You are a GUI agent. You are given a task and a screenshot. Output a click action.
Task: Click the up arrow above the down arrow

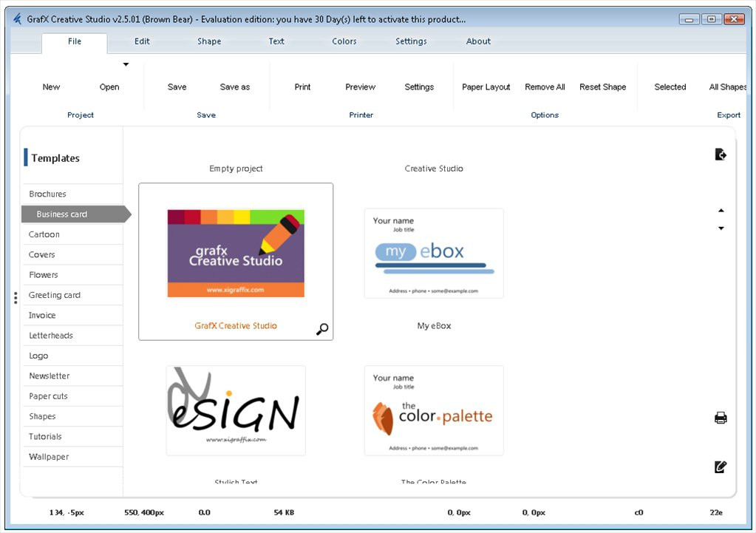[x=721, y=210]
